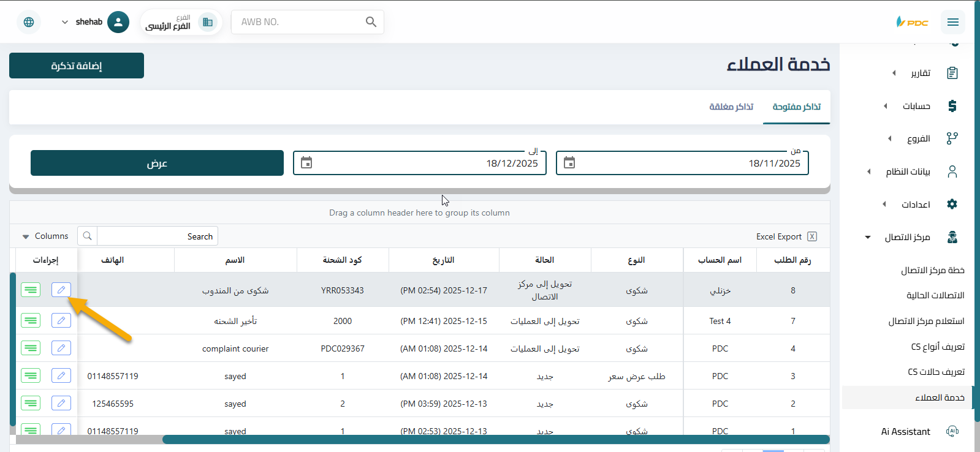Click the grid Search input box
Viewport: 980px width, 452px height.
[x=158, y=236]
